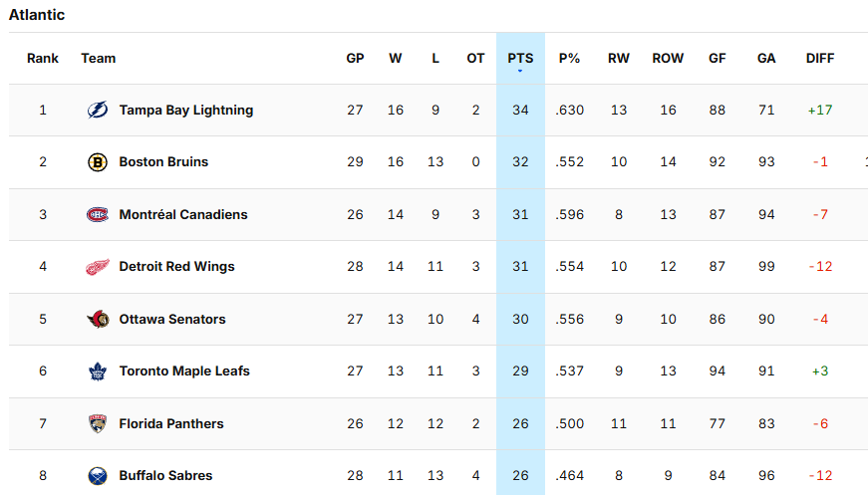Click the Detroit Red Wings logo
Image resolution: width=868 pixels, height=495 pixels.
coord(98,267)
